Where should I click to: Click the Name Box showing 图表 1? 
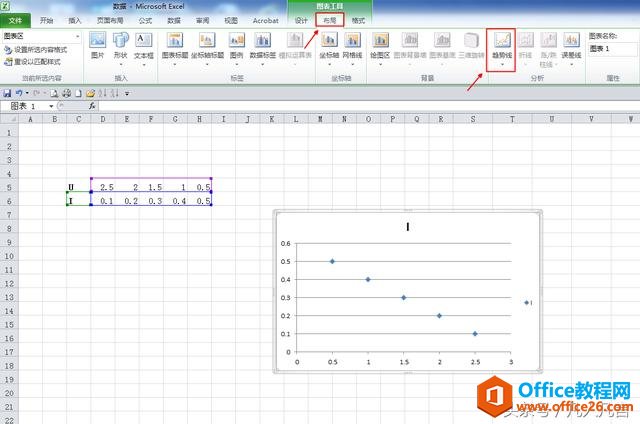(25, 106)
